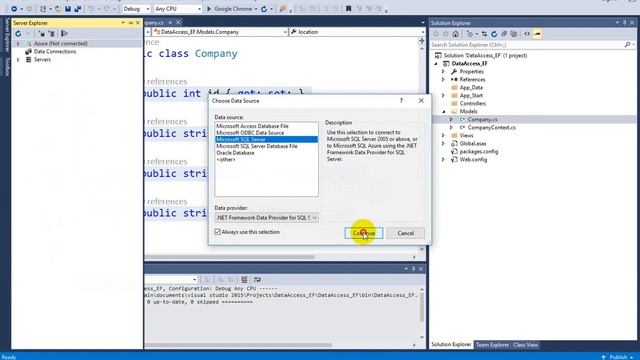Select Microsoft Access Database File data source
Viewport: 640px width, 360px height.
[252, 126]
